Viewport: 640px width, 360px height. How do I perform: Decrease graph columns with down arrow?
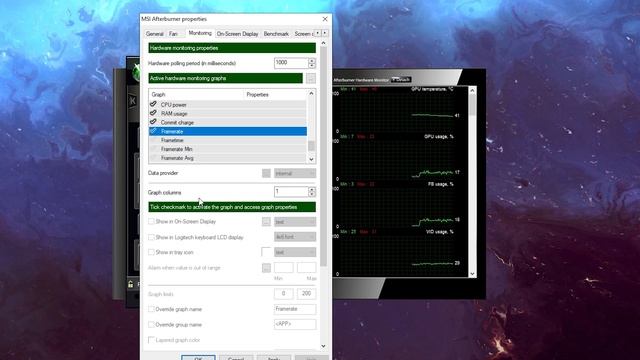tap(312, 194)
